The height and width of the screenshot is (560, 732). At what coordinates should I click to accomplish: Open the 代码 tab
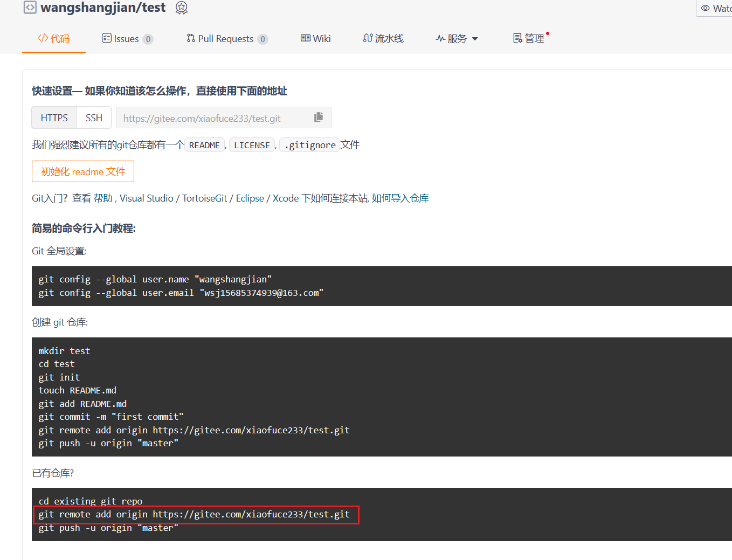(x=54, y=38)
